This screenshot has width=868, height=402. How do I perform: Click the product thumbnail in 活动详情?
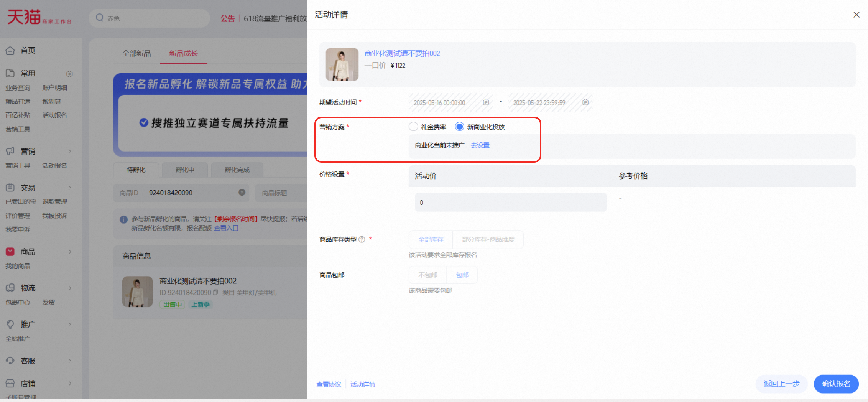tap(342, 64)
